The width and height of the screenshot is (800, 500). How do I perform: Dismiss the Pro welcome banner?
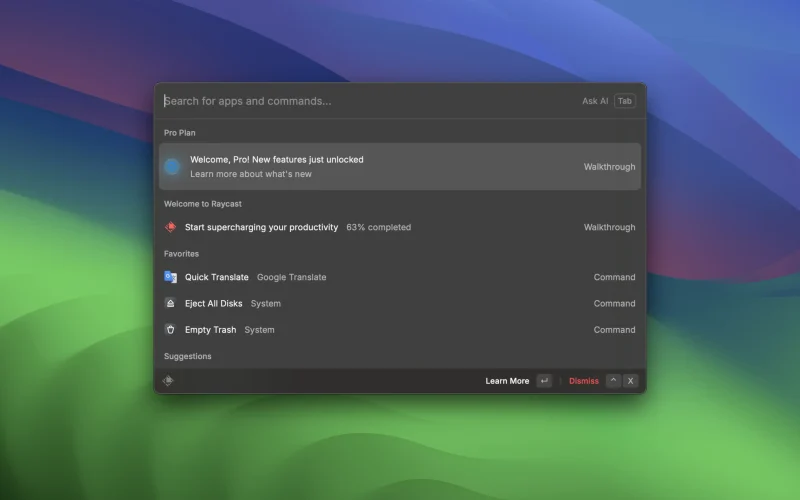click(584, 381)
